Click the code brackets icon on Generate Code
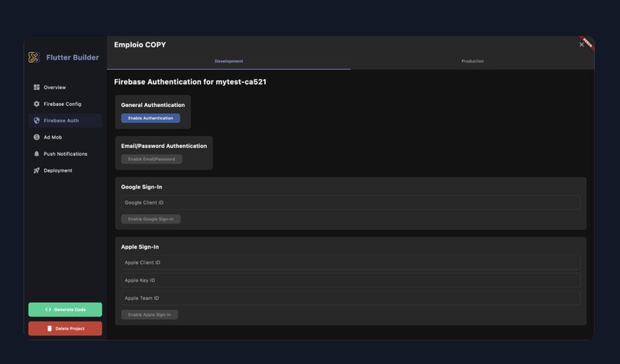The image size is (620, 364). pyautogui.click(x=48, y=310)
